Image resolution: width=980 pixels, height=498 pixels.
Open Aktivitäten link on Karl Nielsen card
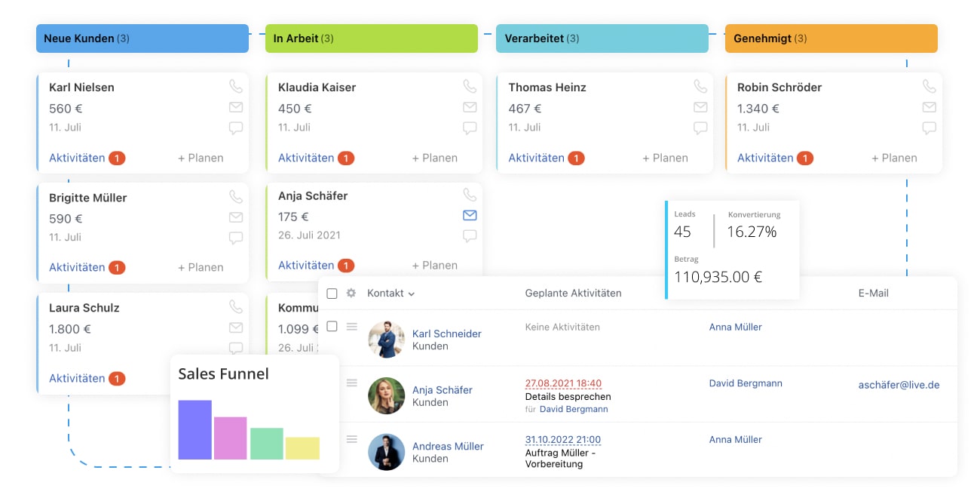[x=77, y=158]
